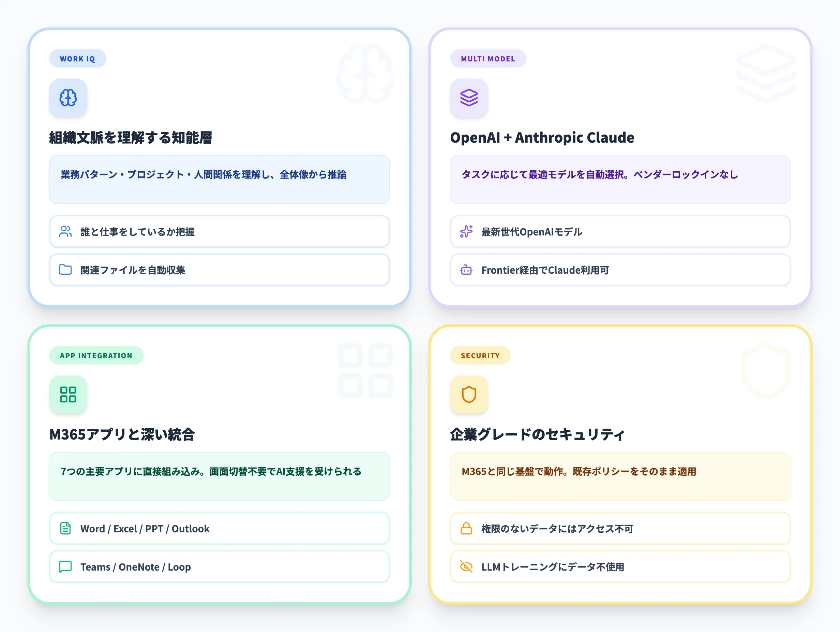Toggle the eye-off icon beside LLMトレーニングにデータ不使用

467,566
